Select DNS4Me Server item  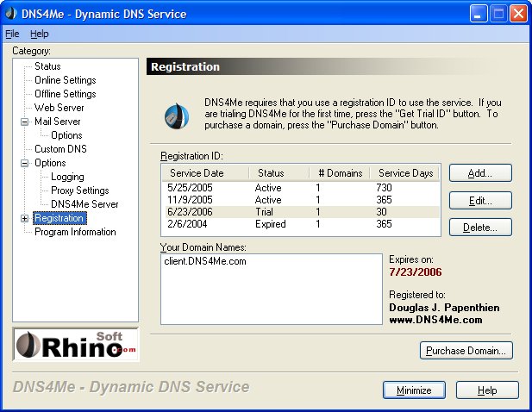[x=84, y=204]
